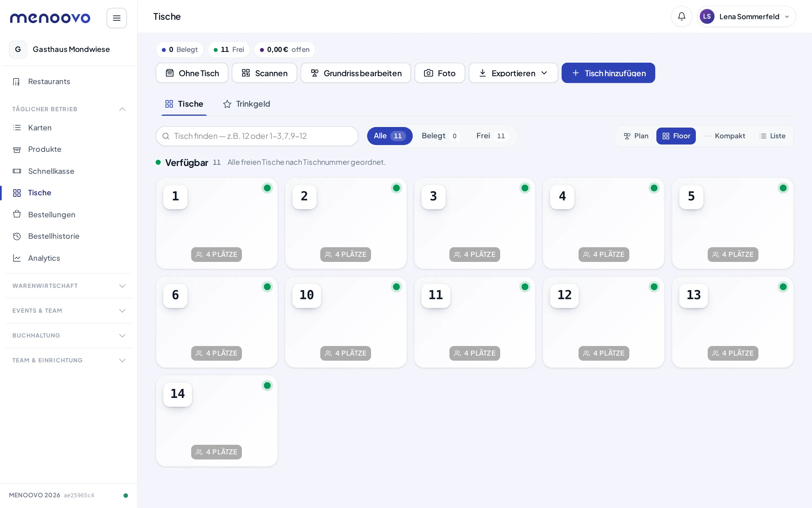The width and height of the screenshot is (812, 508).
Task: Focus the Tisch finden search field
Action: (x=257, y=136)
